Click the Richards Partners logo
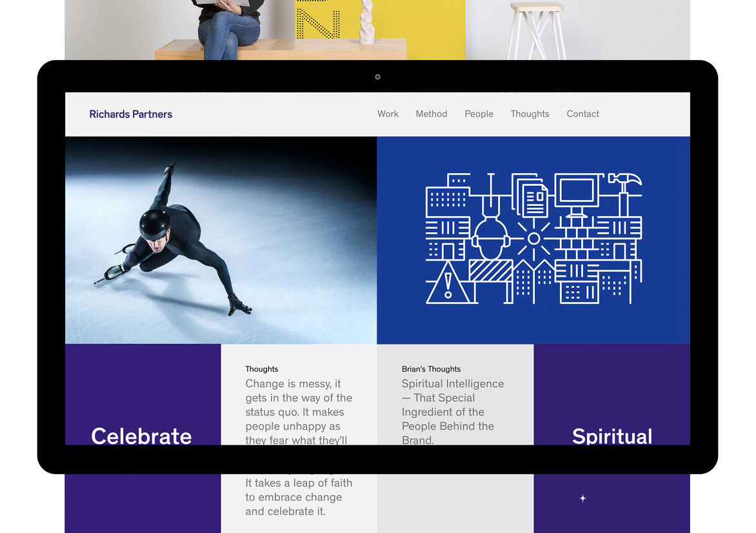Image resolution: width=756 pixels, height=533 pixels. (x=131, y=114)
